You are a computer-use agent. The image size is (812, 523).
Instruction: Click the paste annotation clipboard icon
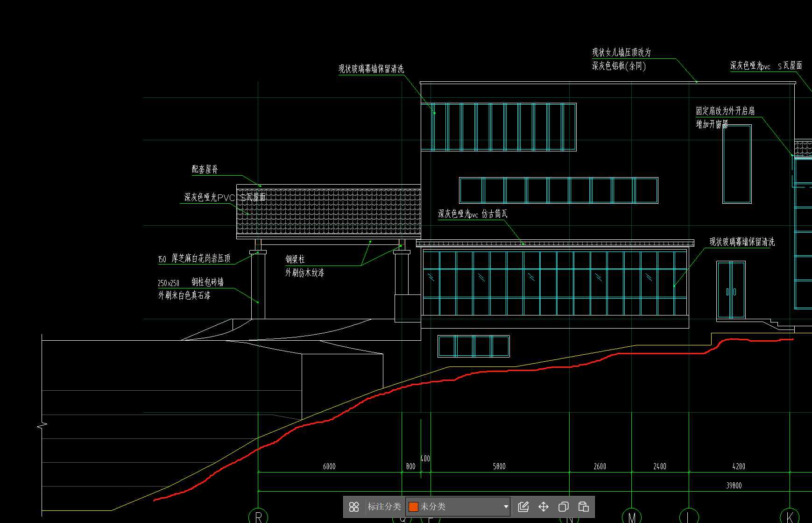click(x=583, y=507)
